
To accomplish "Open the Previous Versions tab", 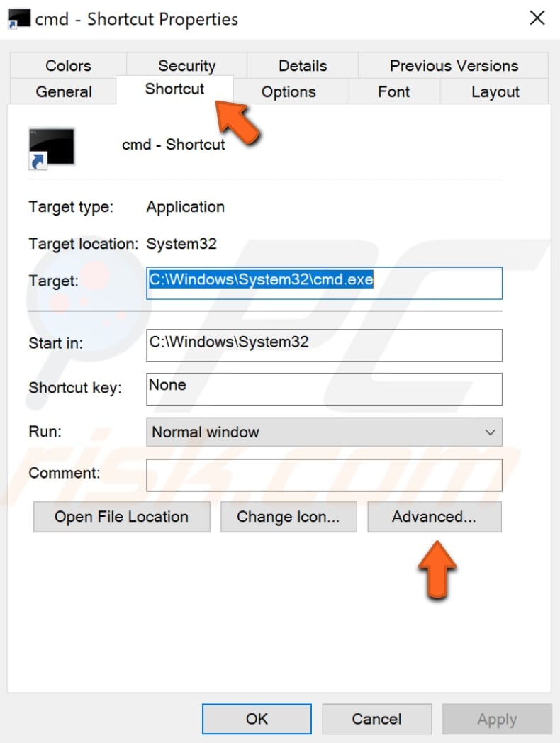I will pos(454,65).
